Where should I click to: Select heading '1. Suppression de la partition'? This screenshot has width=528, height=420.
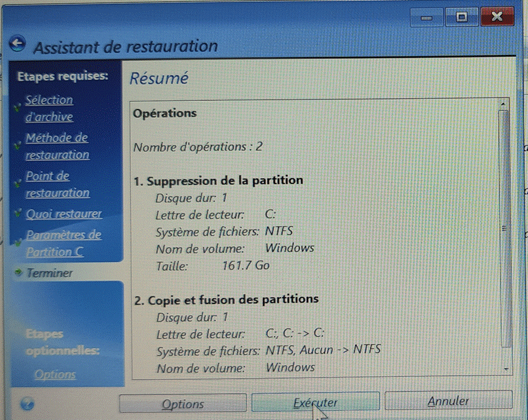coord(218,181)
